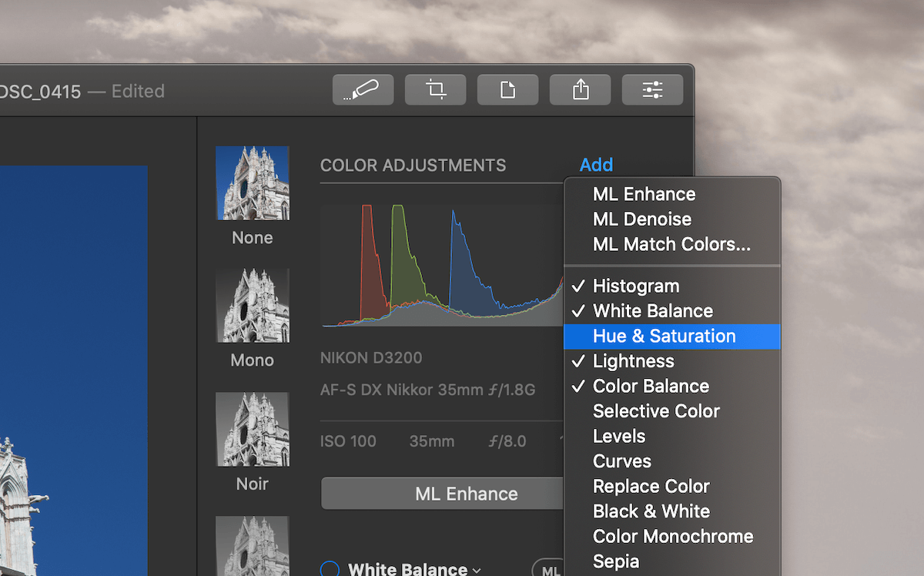Open the Share options
924x576 pixels.
pyautogui.click(x=580, y=89)
